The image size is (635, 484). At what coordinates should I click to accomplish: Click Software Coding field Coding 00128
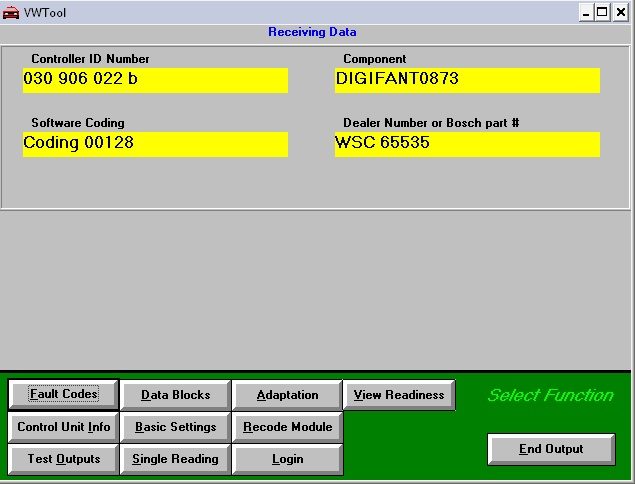tap(155, 144)
